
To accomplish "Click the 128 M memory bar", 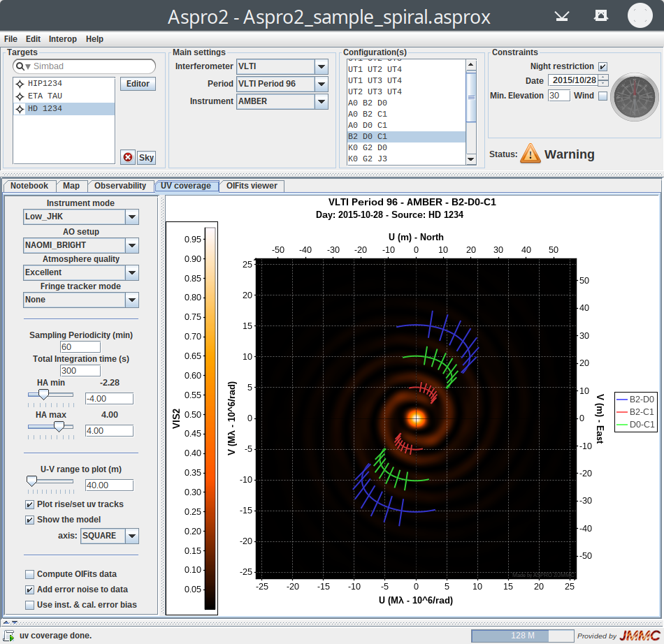I will pos(523,636).
